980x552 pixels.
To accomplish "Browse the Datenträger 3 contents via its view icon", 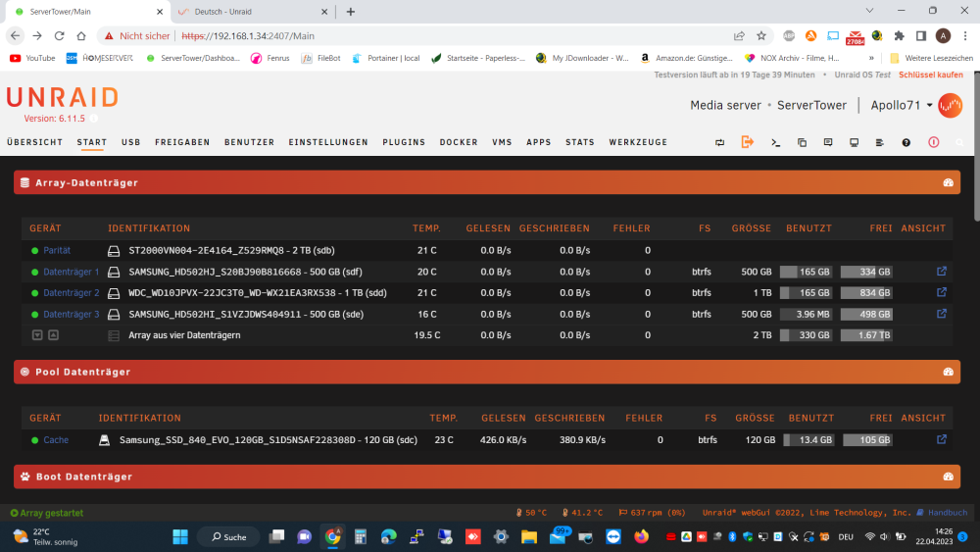I will [941, 313].
